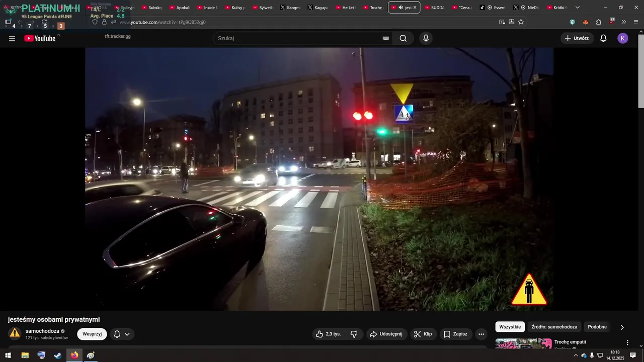Bookmark this page with the star
644x362 pixels.
click(x=521, y=22)
